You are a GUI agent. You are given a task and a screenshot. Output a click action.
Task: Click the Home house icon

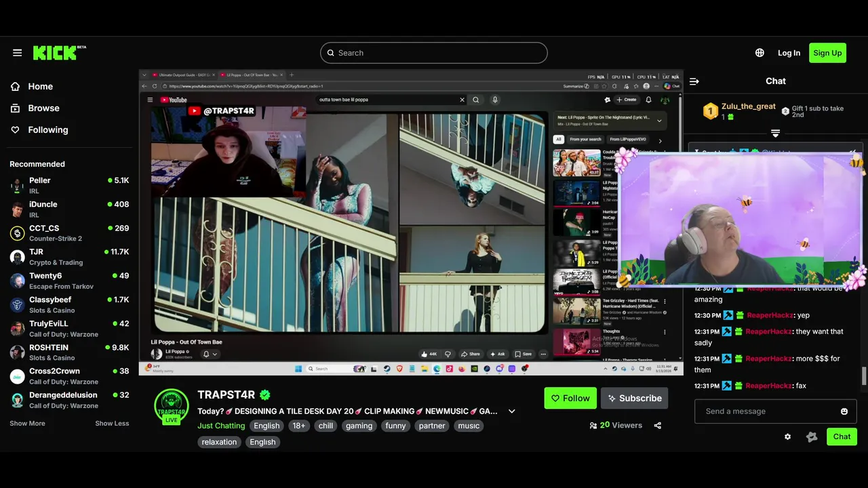click(x=16, y=86)
